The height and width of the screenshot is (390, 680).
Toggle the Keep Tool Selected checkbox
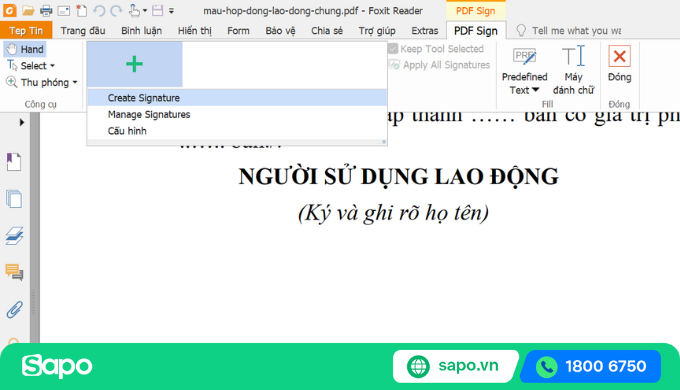pyautogui.click(x=393, y=49)
